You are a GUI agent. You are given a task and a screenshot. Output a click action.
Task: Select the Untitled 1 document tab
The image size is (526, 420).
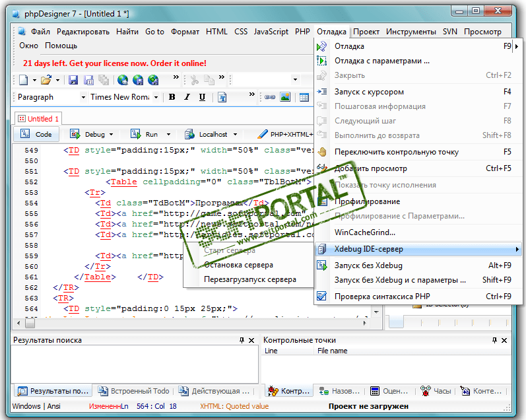coord(38,118)
